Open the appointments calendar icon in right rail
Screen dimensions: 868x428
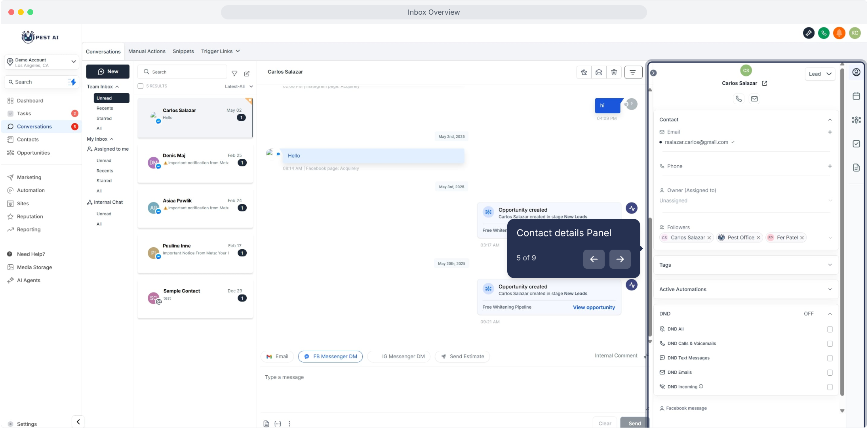(x=856, y=96)
